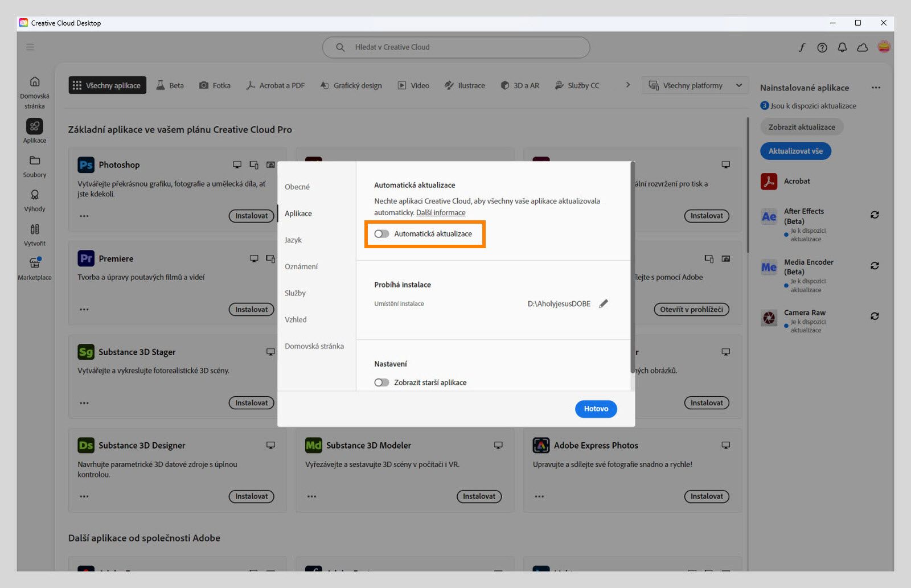This screenshot has width=911, height=588.
Task: Focus the Hledat v Creative Cloud search field
Action: point(456,47)
